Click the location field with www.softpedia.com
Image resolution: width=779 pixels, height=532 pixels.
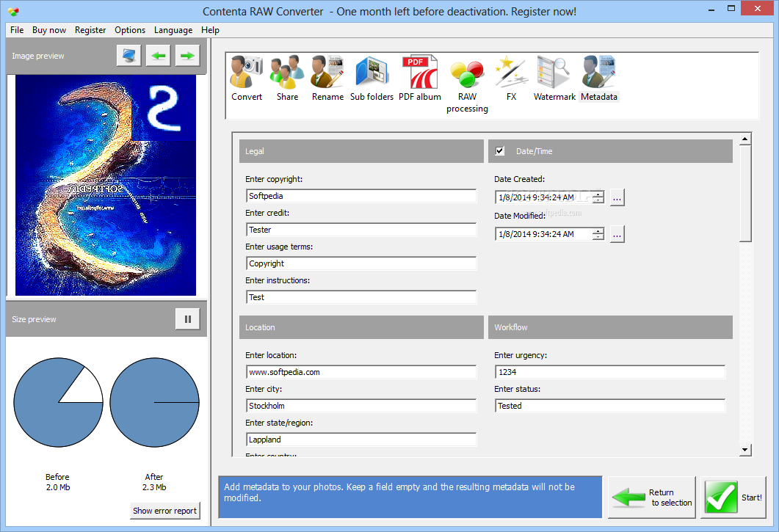click(x=361, y=372)
